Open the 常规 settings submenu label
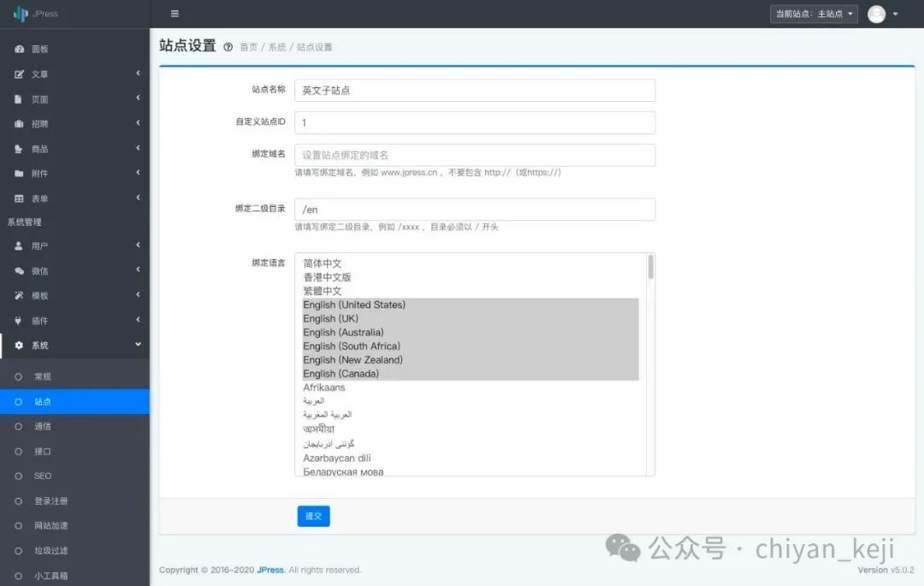Viewport: 924px width, 586px height. point(43,376)
